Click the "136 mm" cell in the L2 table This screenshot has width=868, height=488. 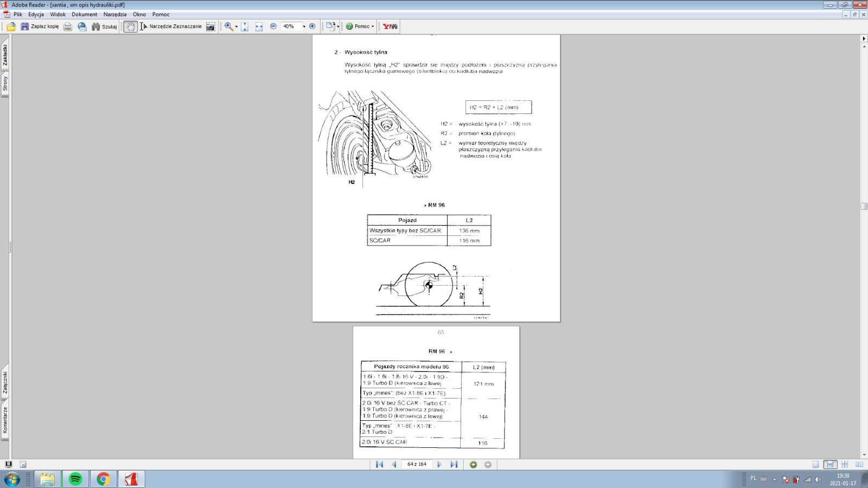coord(469,230)
